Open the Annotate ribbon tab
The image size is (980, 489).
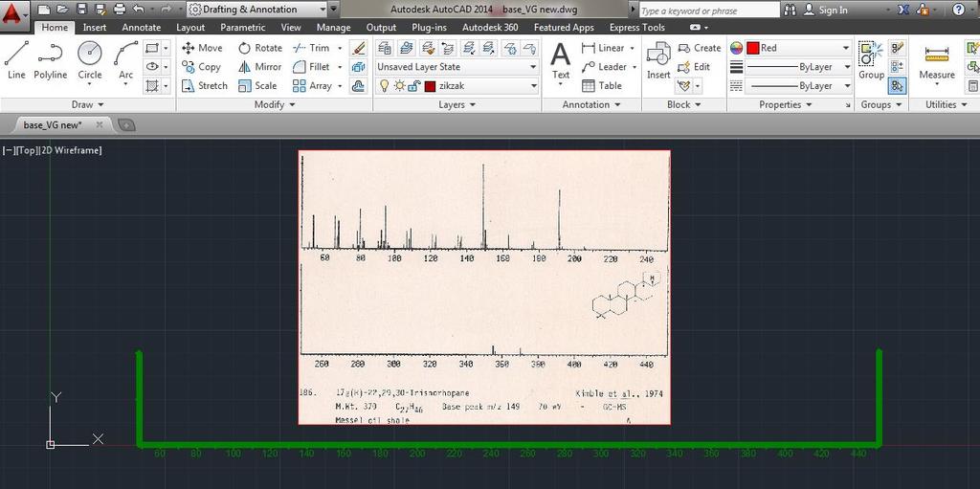[x=142, y=28]
